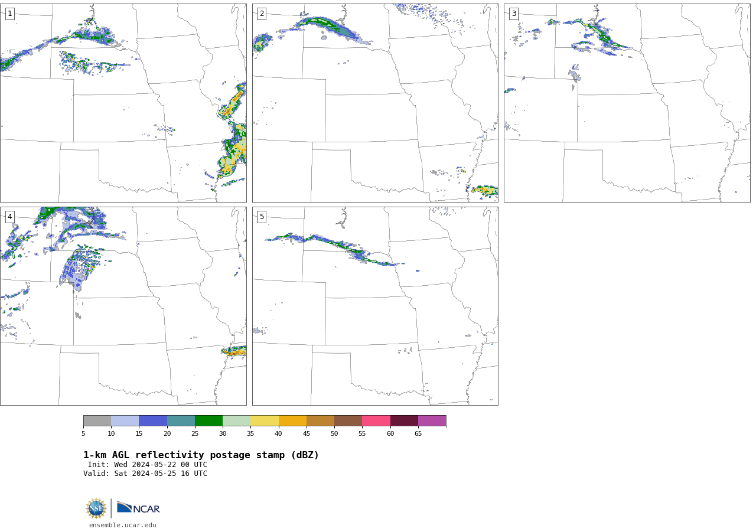Click the reflectivity postage stamp title

201,455
